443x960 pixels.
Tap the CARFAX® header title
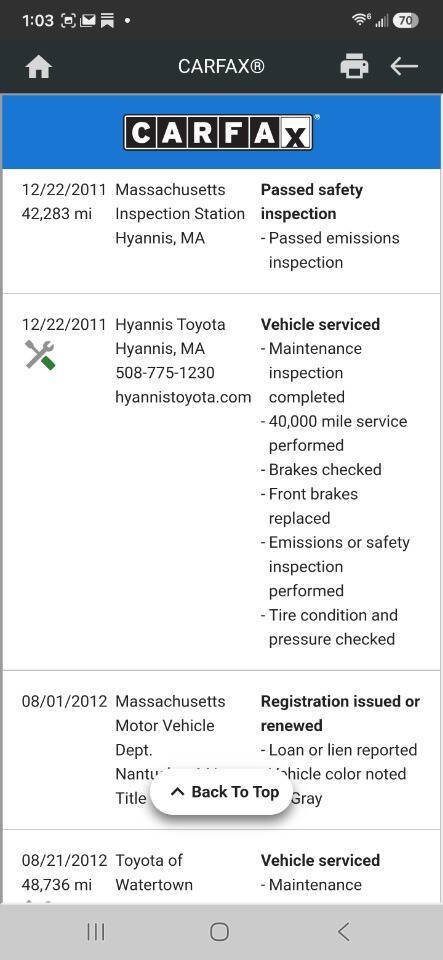[x=222, y=66]
